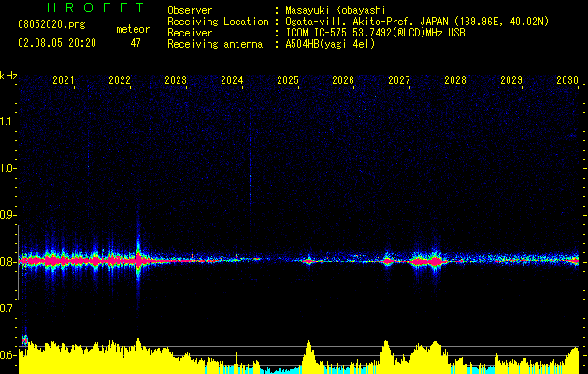588x374 pixels.
Task: Click the 2028 time marker
Action: pos(455,80)
